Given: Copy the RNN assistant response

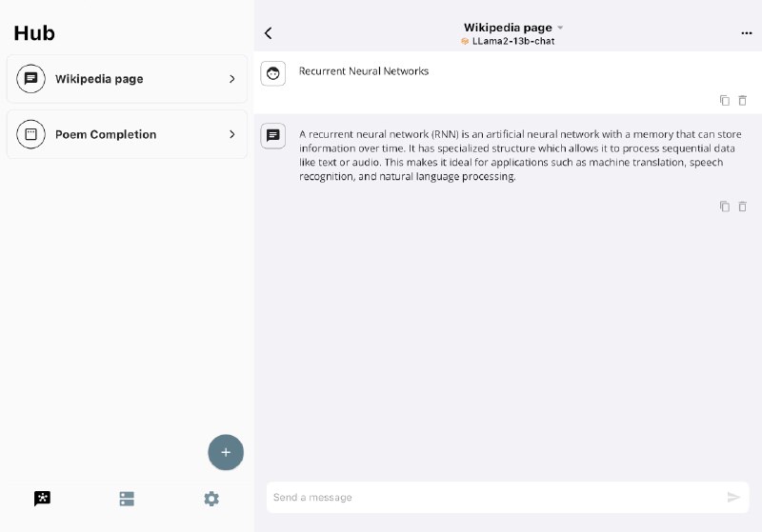Looking at the screenshot, I should click(725, 207).
